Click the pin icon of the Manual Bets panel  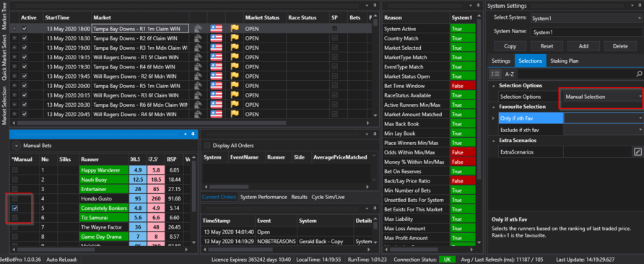tap(192, 134)
